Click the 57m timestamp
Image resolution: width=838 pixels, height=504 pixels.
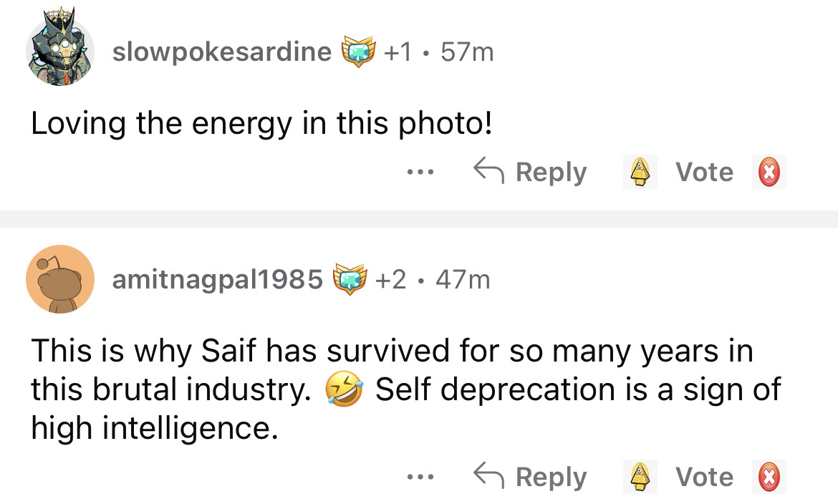[468, 52]
